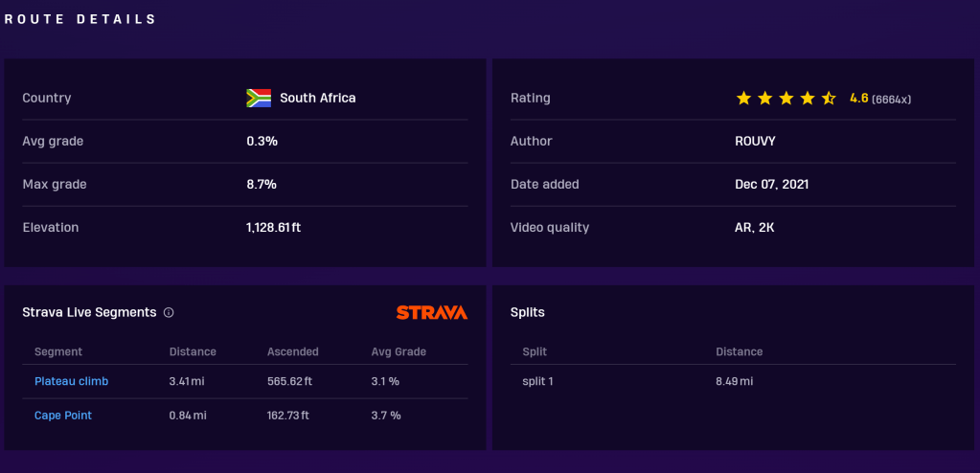Click the Strava logo

point(431,312)
